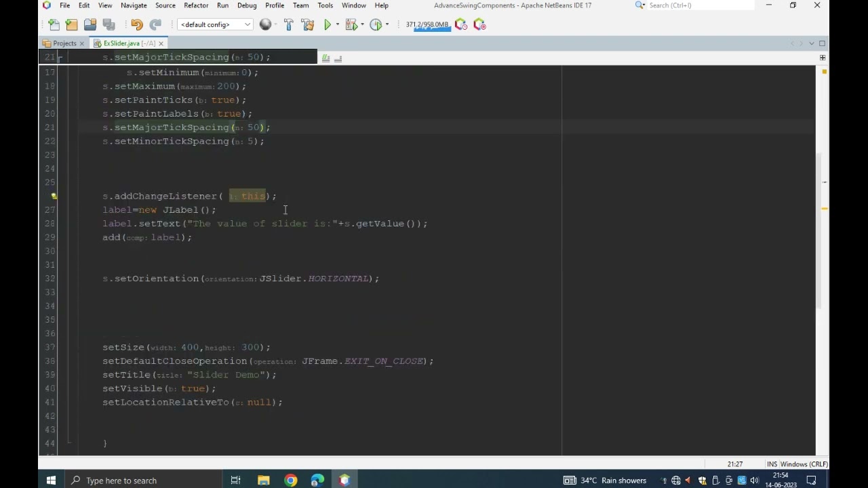Undo the last edit
This screenshot has height=488, width=868.
pyautogui.click(x=136, y=24)
